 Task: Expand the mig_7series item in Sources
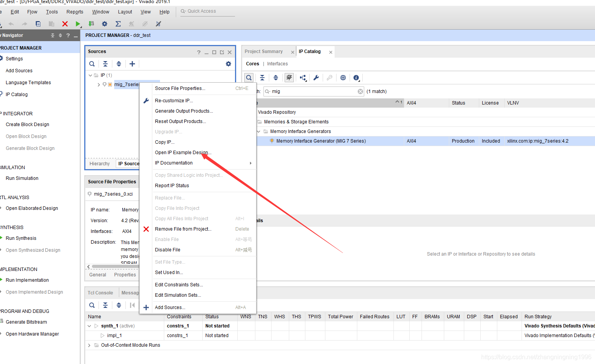[x=99, y=85]
